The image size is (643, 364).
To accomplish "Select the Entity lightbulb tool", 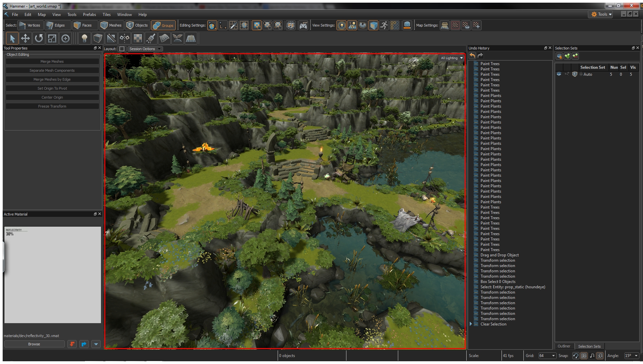I will (84, 39).
